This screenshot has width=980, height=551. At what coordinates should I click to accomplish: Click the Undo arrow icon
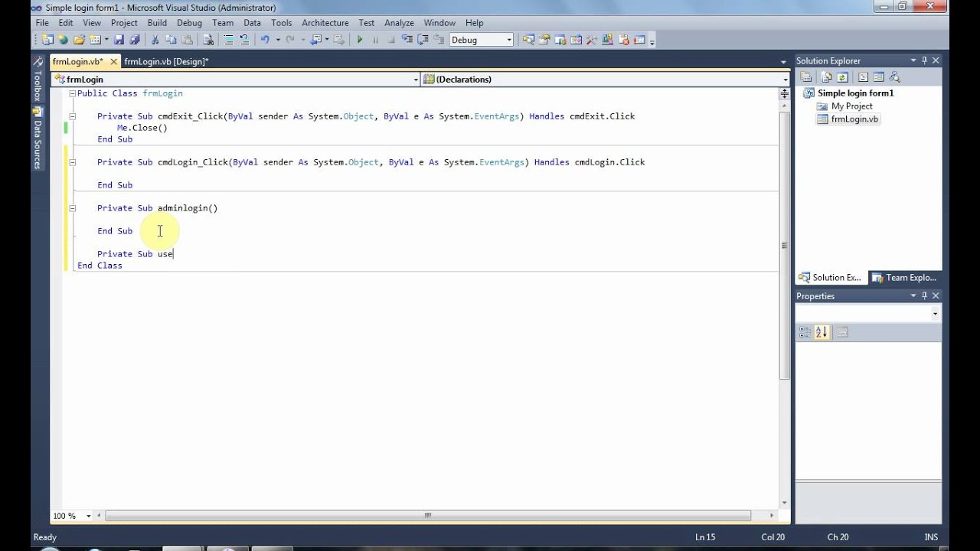(265, 40)
